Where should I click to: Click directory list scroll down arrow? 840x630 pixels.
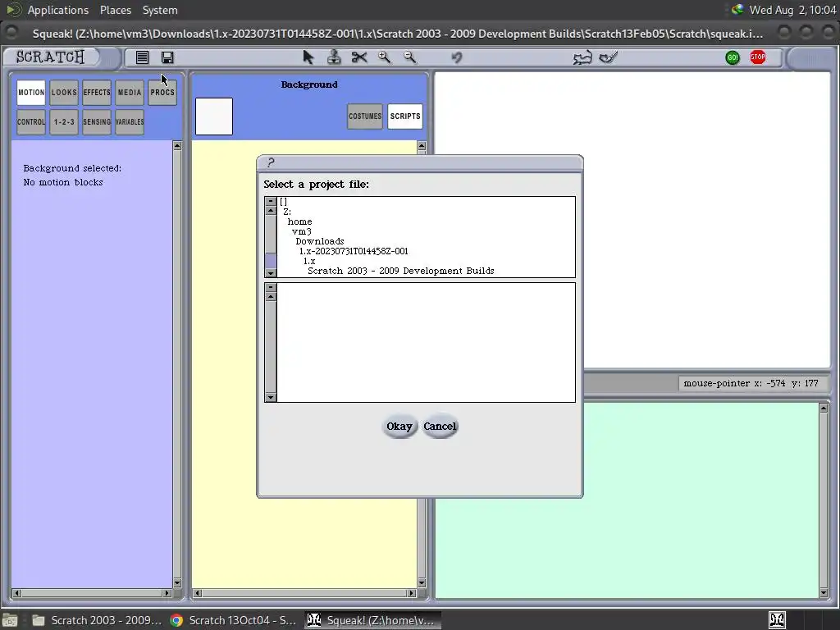click(x=271, y=273)
